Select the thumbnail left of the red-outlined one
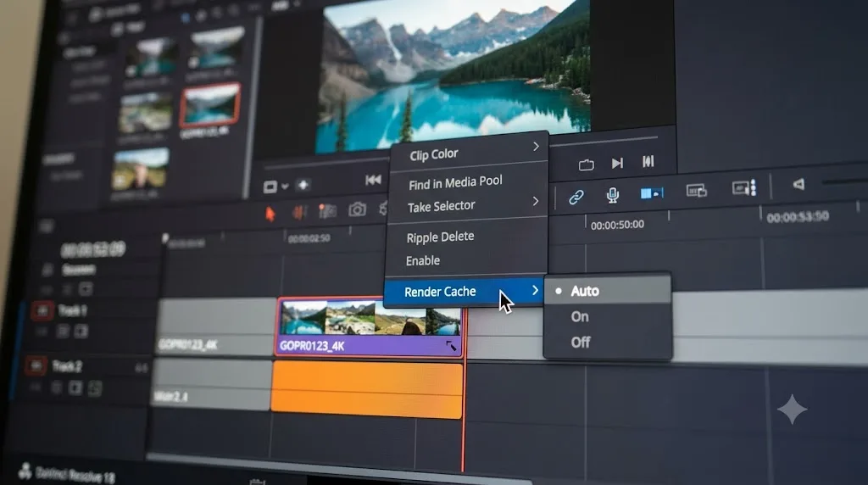Viewport: 868px width, 485px height. click(x=146, y=113)
